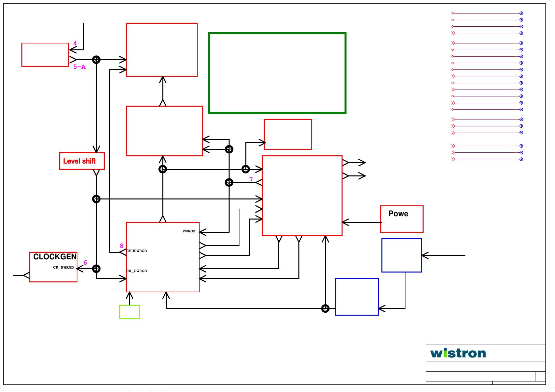This screenshot has width=555, height=392.
Task: Select the large green outlined rectangle
Action: tap(277, 73)
